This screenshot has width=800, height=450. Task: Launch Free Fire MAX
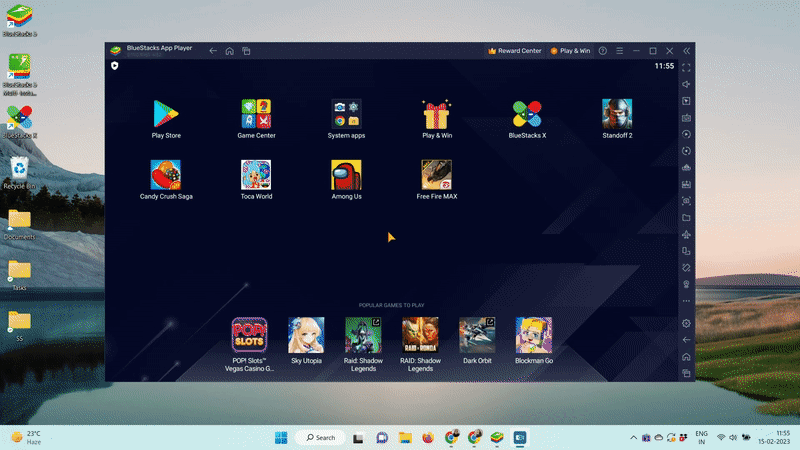click(x=436, y=175)
